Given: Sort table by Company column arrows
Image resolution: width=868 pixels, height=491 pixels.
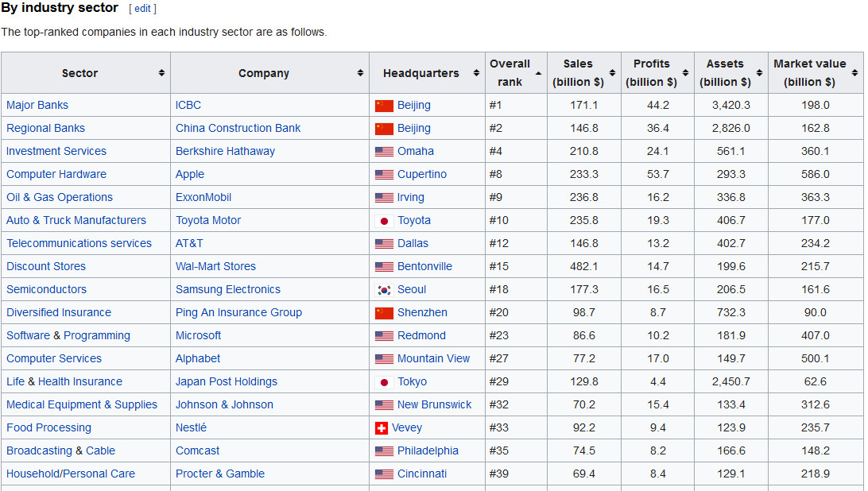Looking at the screenshot, I should point(360,73).
